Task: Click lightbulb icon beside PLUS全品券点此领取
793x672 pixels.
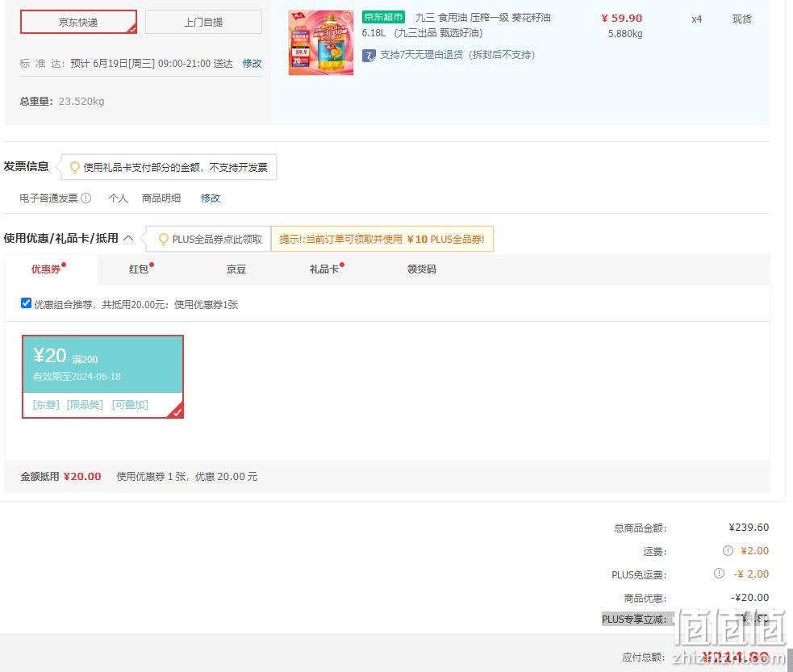Action: click(163, 239)
